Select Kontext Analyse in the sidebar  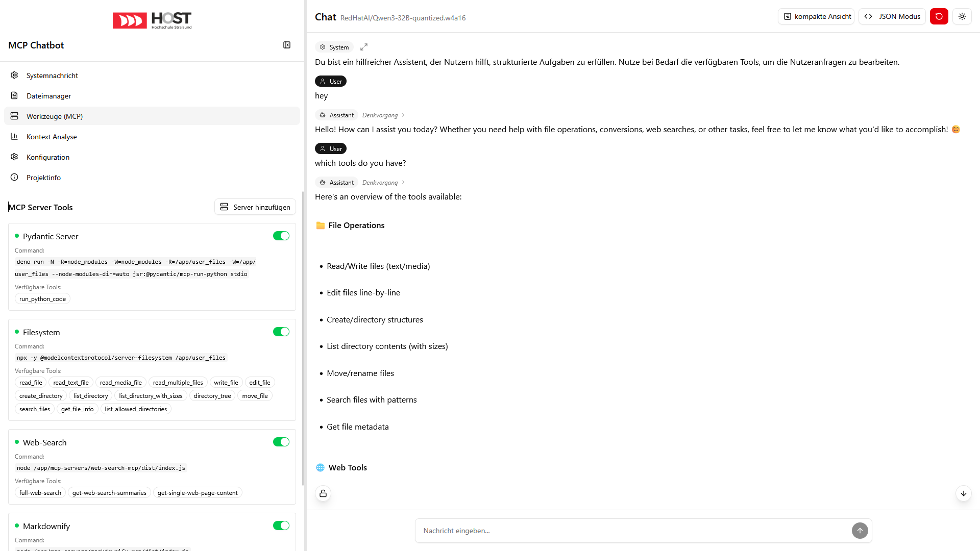[52, 136]
